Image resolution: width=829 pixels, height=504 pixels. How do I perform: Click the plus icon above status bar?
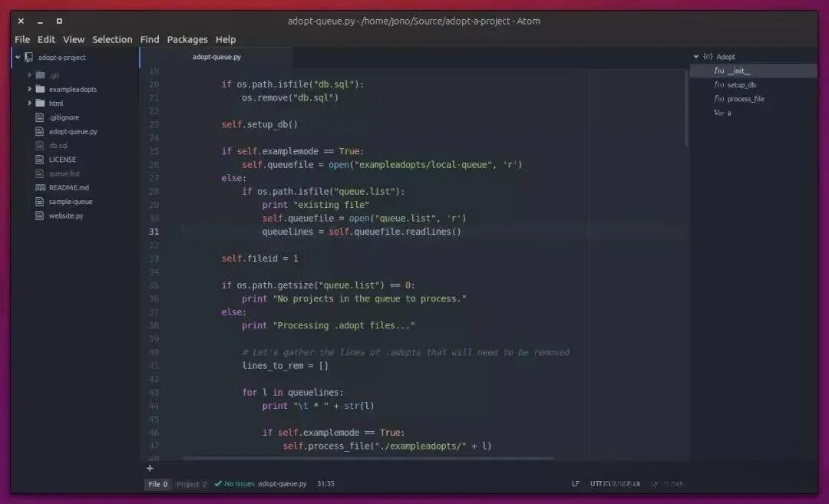coord(150,468)
